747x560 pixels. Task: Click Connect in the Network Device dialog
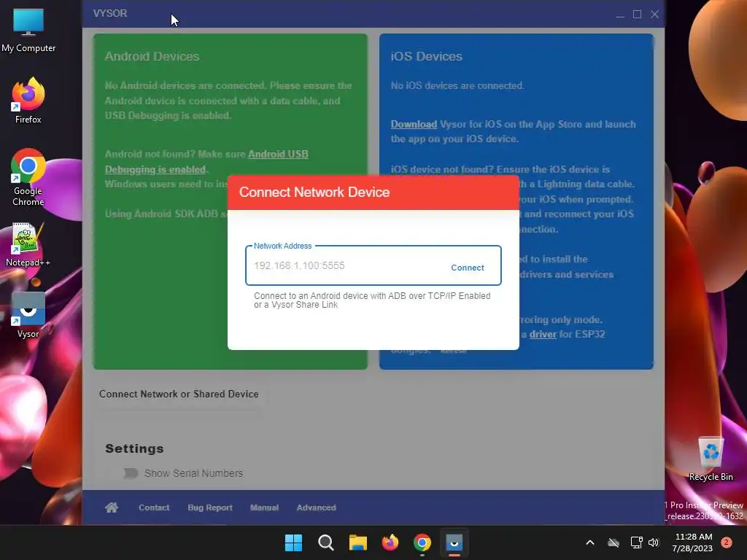468,268
